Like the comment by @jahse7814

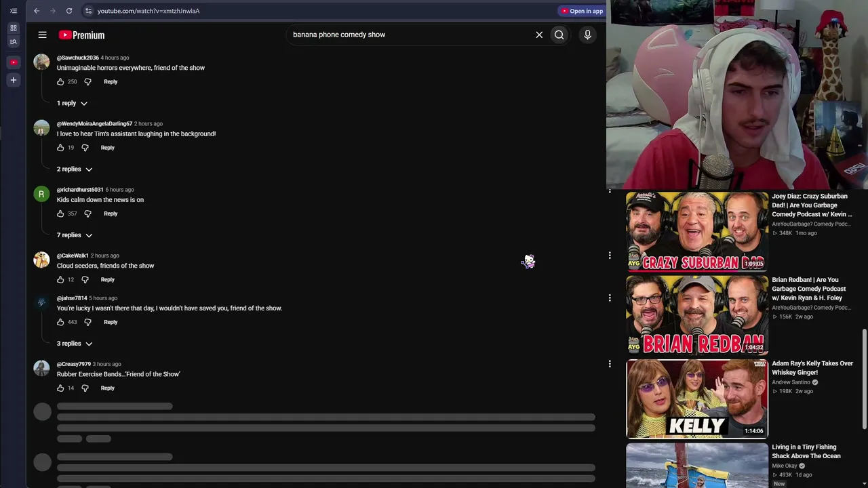coord(60,322)
